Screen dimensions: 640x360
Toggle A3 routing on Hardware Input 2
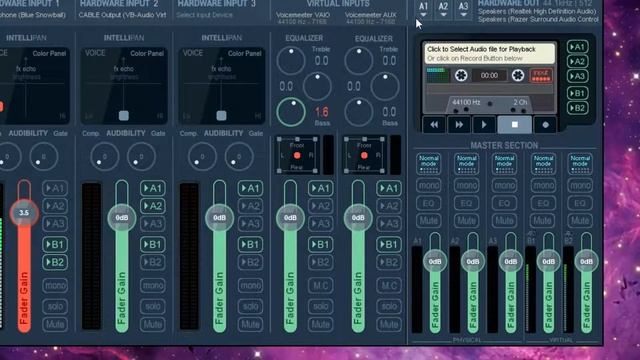point(153,224)
